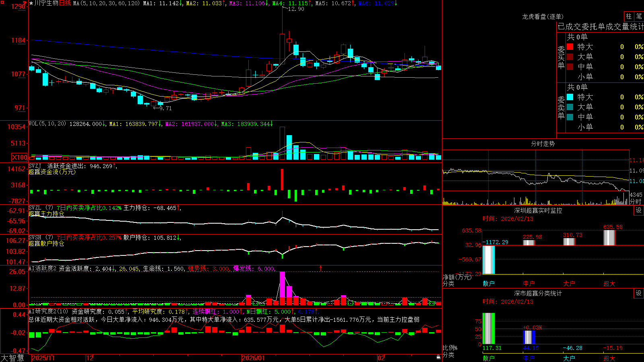Click the 龙虎看盘(逐单) panel title
This screenshot has width=644, height=362.
click(x=543, y=16)
